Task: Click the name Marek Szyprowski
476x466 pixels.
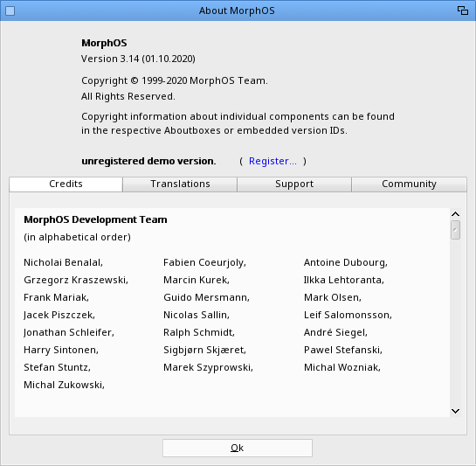Action: 208,367
